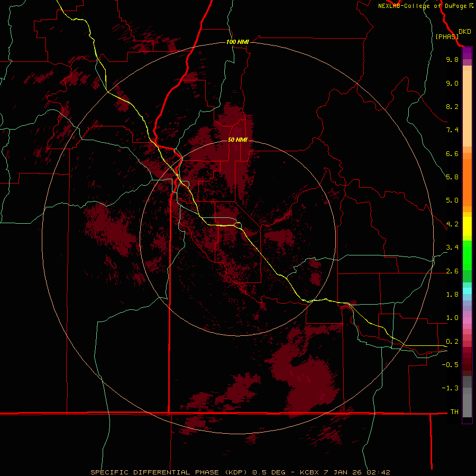The width and height of the screenshot is (476, 476).
Task: Select the orange segment of the color bar
Action: point(467,183)
